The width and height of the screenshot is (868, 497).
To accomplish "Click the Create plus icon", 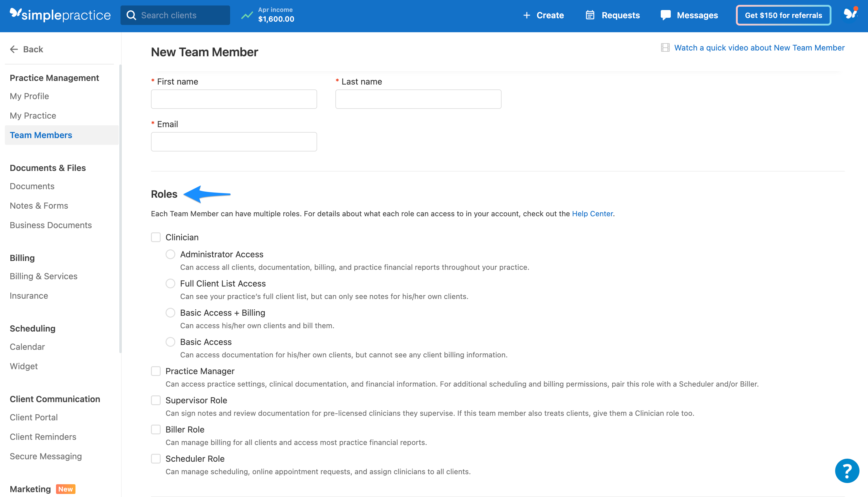I will (526, 15).
